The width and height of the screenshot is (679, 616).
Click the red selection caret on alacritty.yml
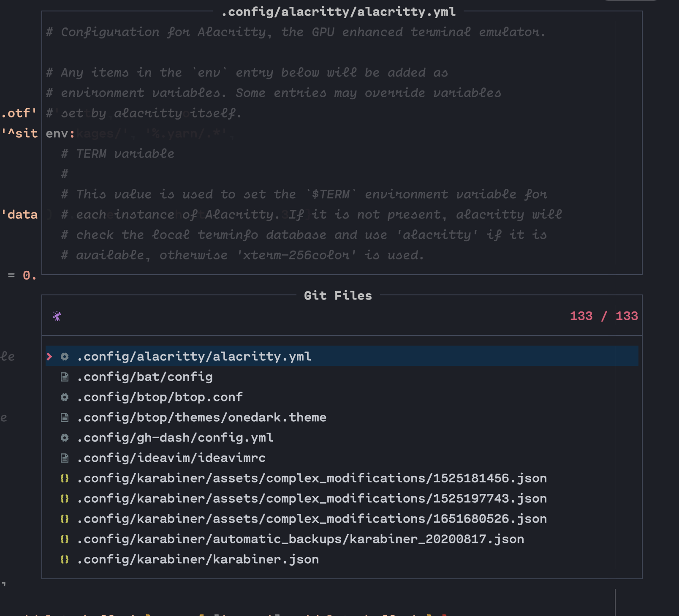(50, 357)
